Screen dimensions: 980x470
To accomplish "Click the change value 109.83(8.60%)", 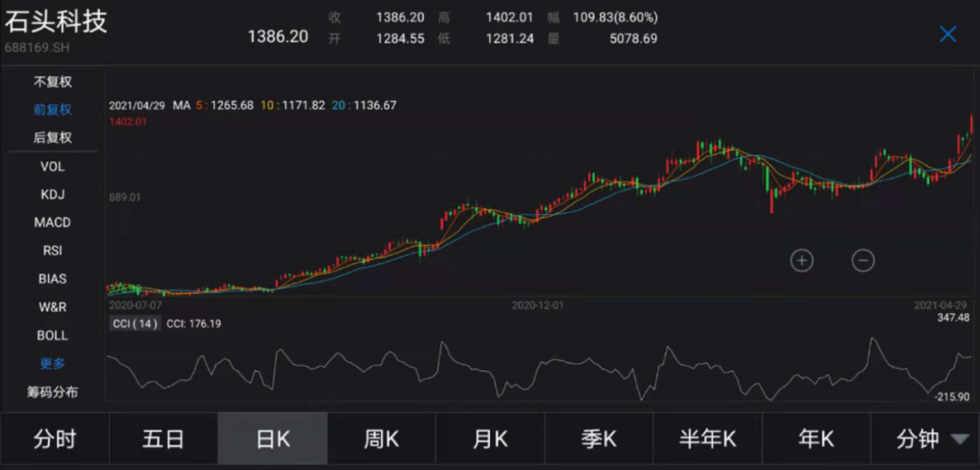I will [615, 17].
